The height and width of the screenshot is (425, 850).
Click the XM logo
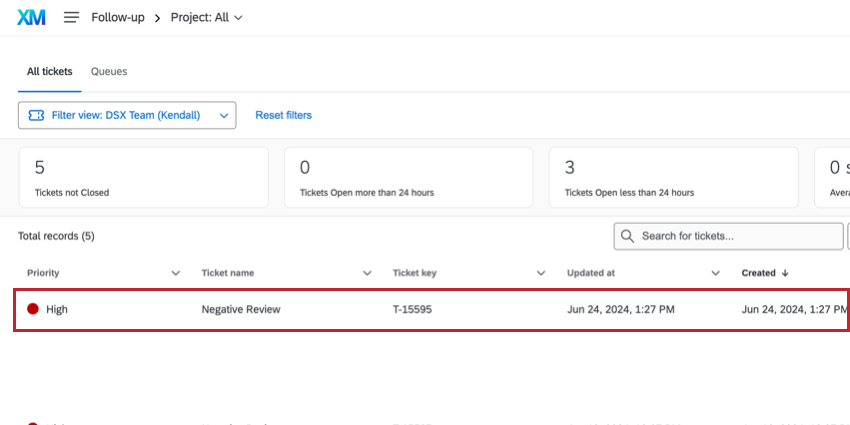coord(31,17)
